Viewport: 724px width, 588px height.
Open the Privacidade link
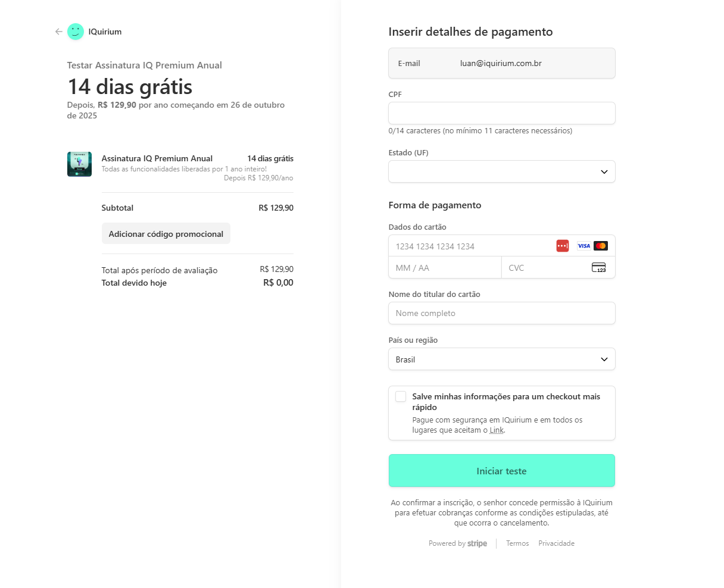pyautogui.click(x=556, y=543)
